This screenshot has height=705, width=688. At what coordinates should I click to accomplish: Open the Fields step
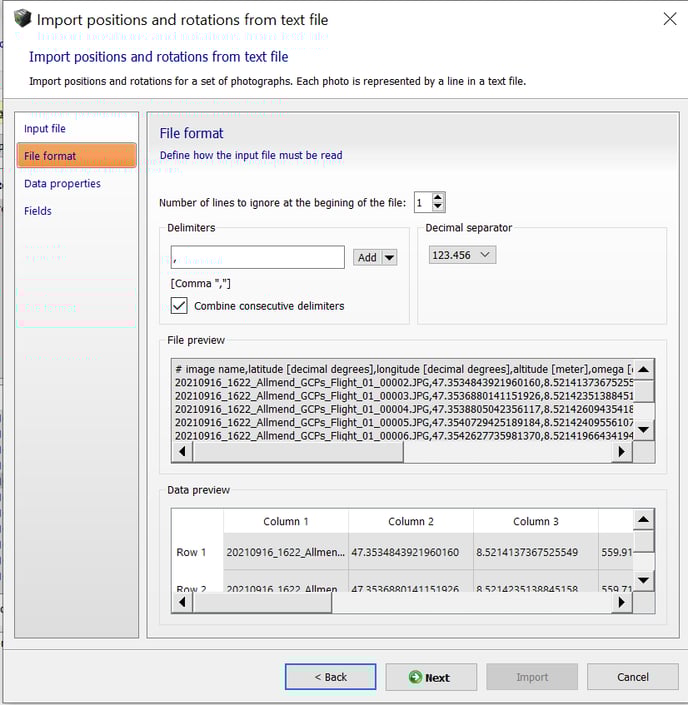coord(38,211)
